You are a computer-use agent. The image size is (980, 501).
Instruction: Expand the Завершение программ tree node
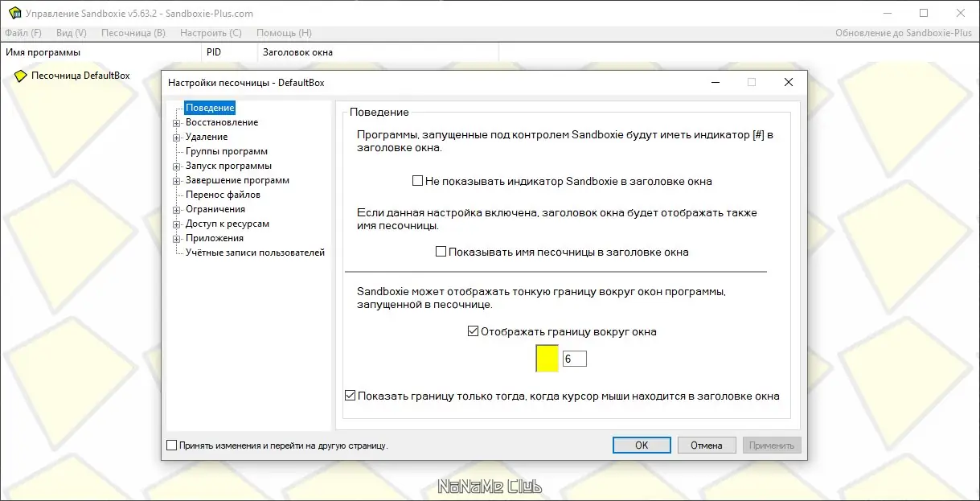point(177,181)
